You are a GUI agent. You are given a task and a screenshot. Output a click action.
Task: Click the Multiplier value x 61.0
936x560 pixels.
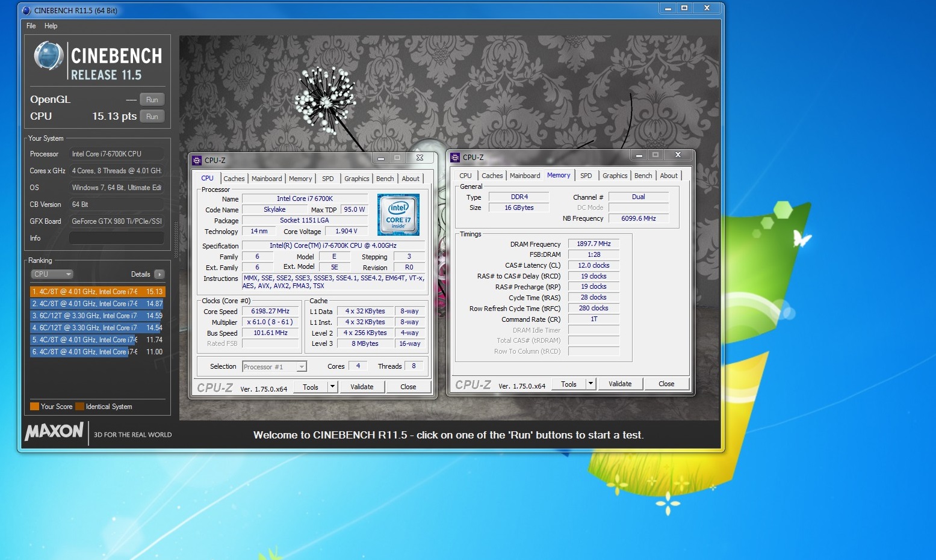click(x=270, y=322)
